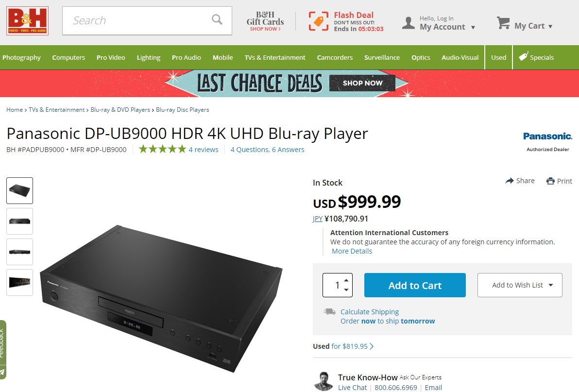Click the search magnifying glass icon
The image size is (579, 392).
(217, 19)
